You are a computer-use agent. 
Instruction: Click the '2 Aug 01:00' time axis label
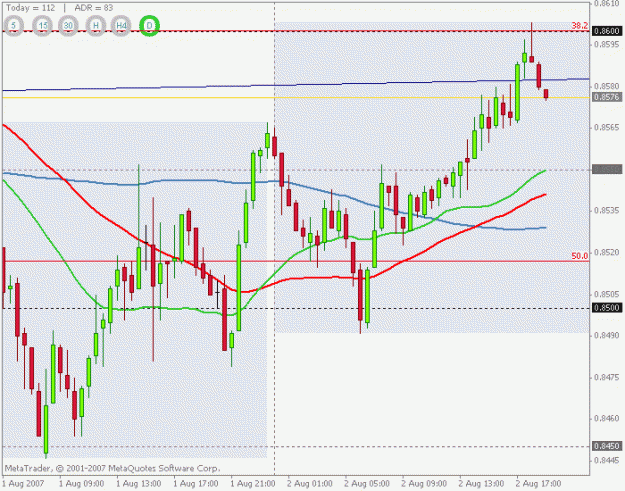[x=310, y=484]
